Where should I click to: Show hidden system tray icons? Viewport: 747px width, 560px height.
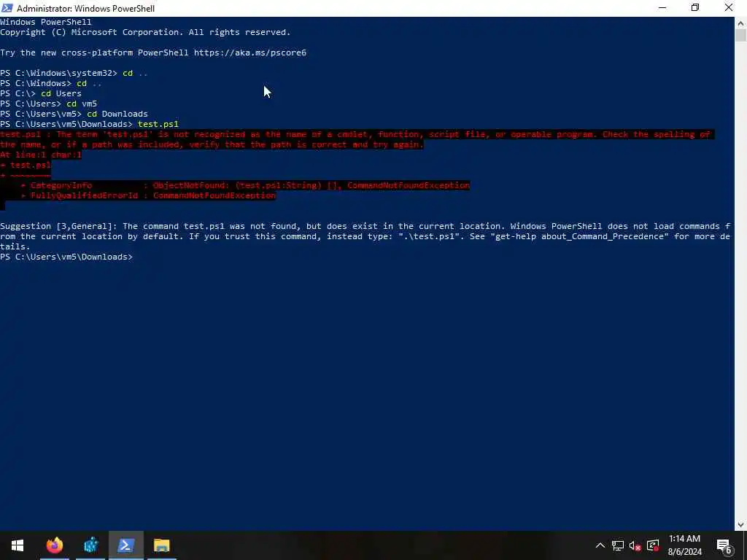(600, 545)
